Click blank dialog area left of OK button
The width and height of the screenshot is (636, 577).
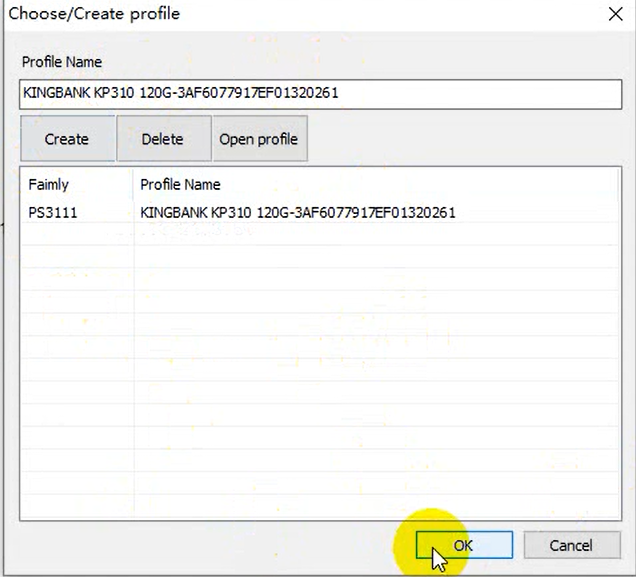(x=200, y=545)
